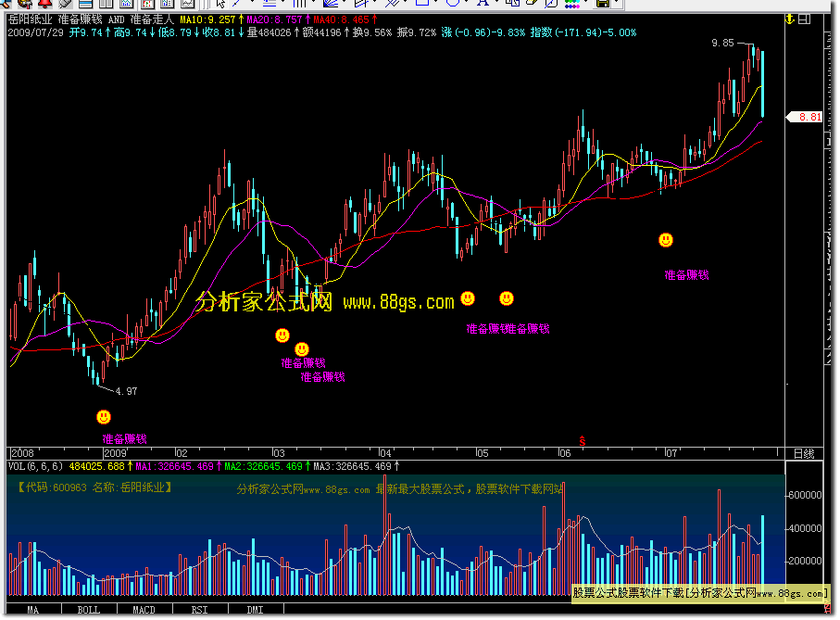840x620 pixels.
Task: Switch to the BOLL indicator tab
Action: (89, 610)
